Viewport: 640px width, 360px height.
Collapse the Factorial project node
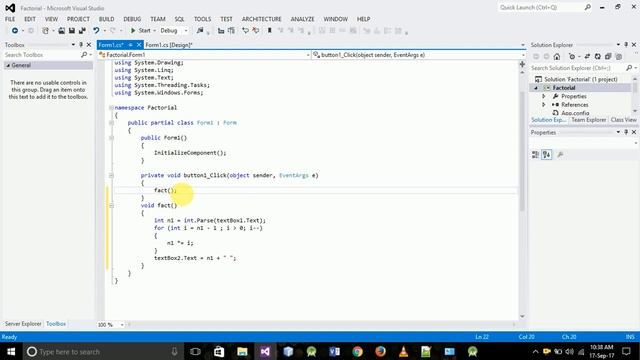[x=536, y=88]
